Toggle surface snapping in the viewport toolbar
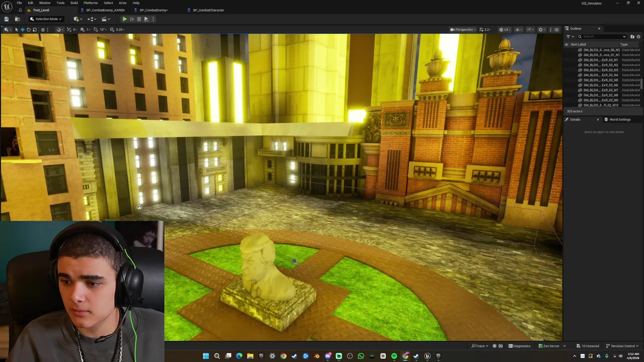644x362 pixels. pyautogui.click(x=59, y=30)
